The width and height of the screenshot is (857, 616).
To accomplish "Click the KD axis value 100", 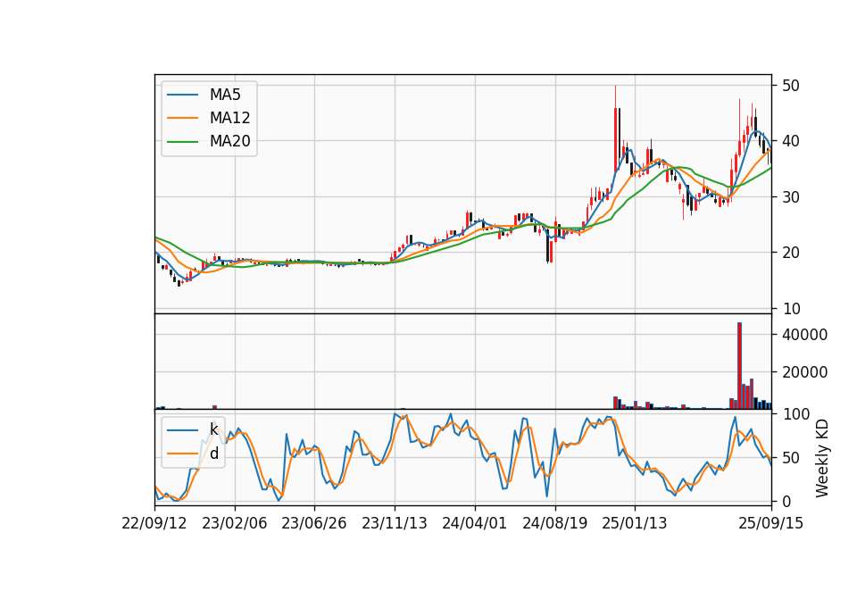I will [x=796, y=414].
